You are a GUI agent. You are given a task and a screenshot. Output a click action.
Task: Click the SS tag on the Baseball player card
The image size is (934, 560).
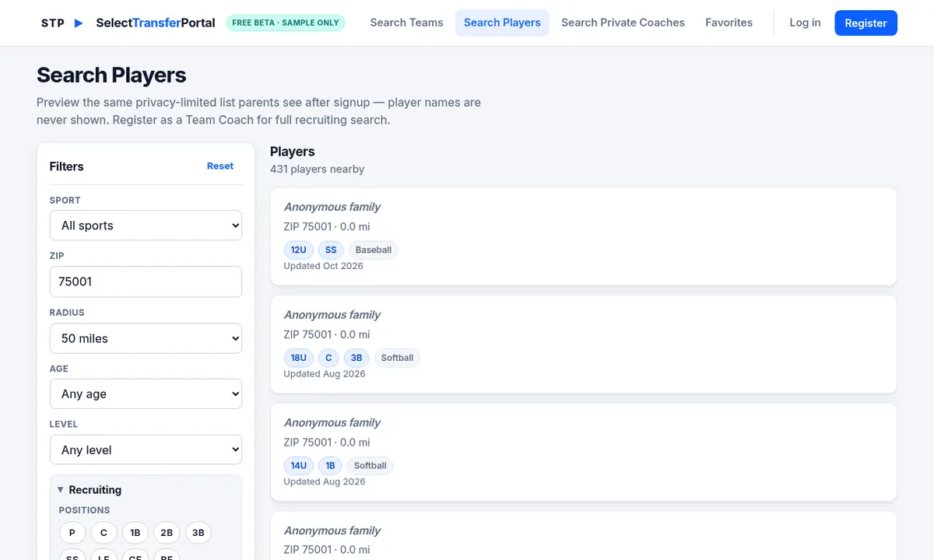(331, 250)
